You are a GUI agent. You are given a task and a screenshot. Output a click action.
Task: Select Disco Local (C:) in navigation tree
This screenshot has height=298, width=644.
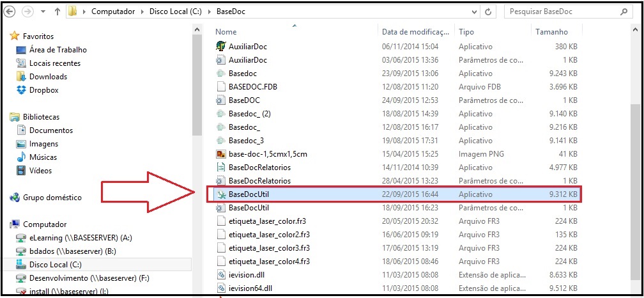click(55, 265)
